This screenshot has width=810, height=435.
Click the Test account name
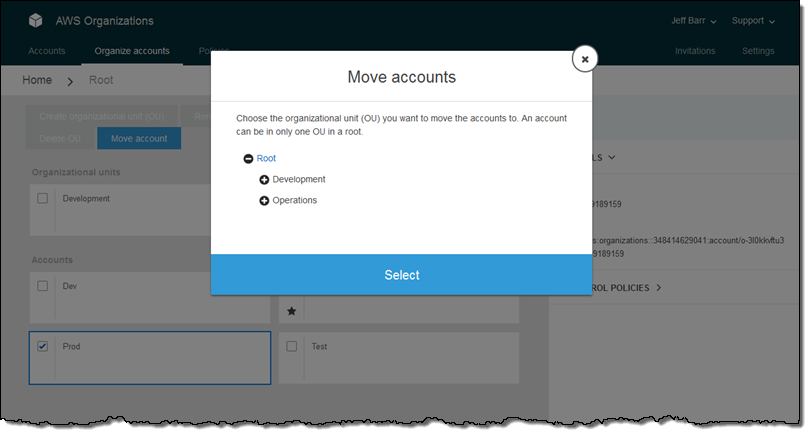[x=319, y=346]
